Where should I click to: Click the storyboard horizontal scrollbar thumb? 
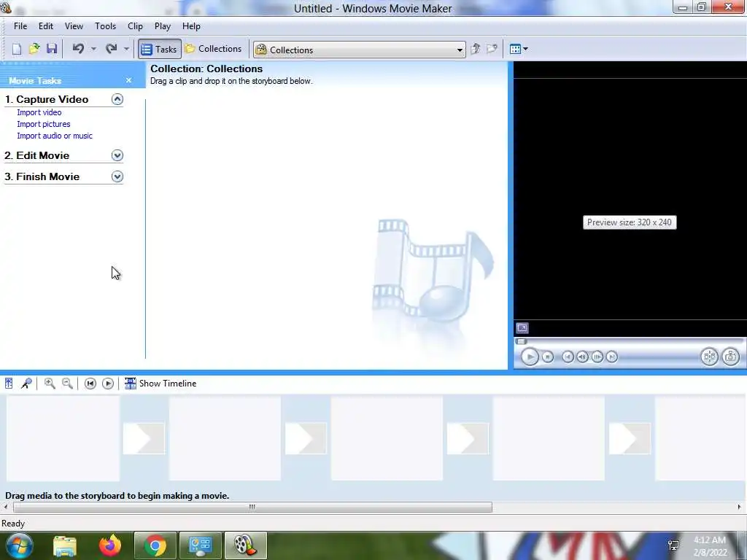pos(252,507)
